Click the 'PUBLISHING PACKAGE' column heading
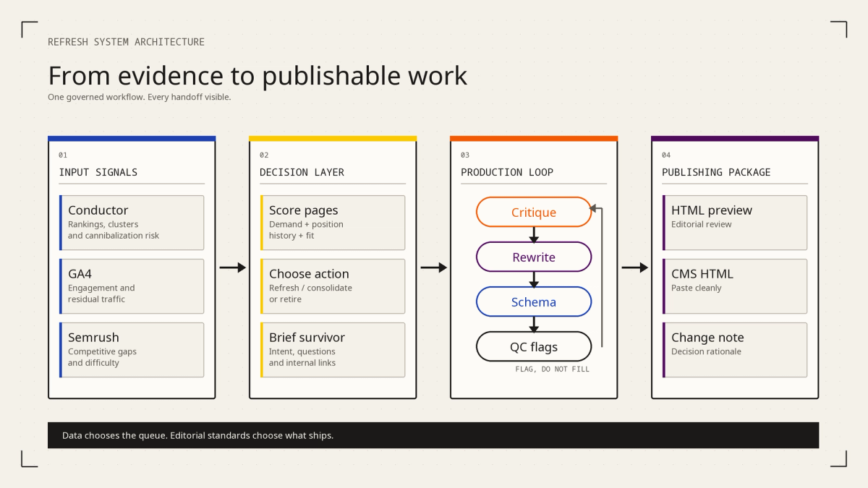The width and height of the screenshot is (868, 488). coord(716,172)
